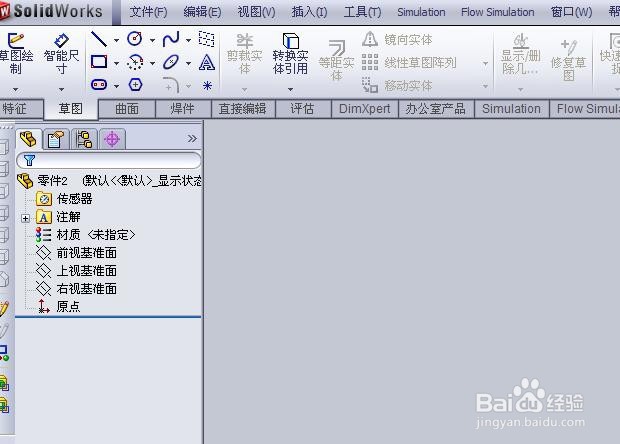Select the Sketch Fillet tool

(171, 85)
